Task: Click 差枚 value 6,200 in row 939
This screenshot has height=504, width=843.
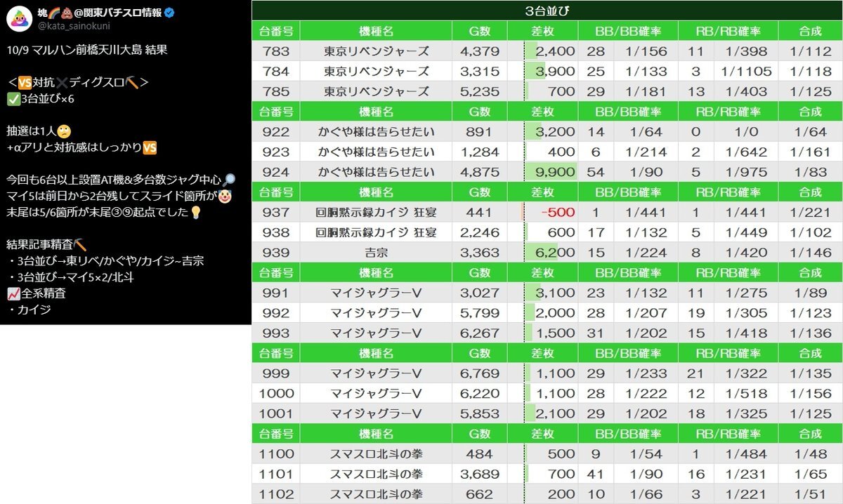Action: coord(555,253)
